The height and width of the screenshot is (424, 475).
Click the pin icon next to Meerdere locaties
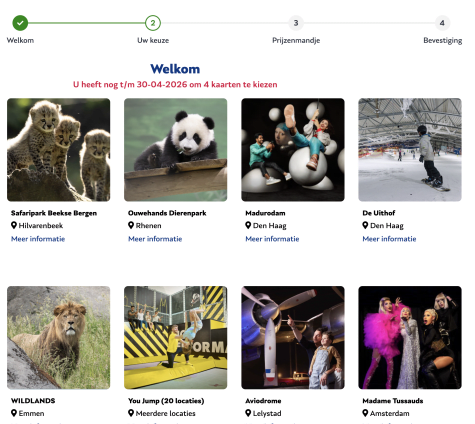pyautogui.click(x=131, y=413)
